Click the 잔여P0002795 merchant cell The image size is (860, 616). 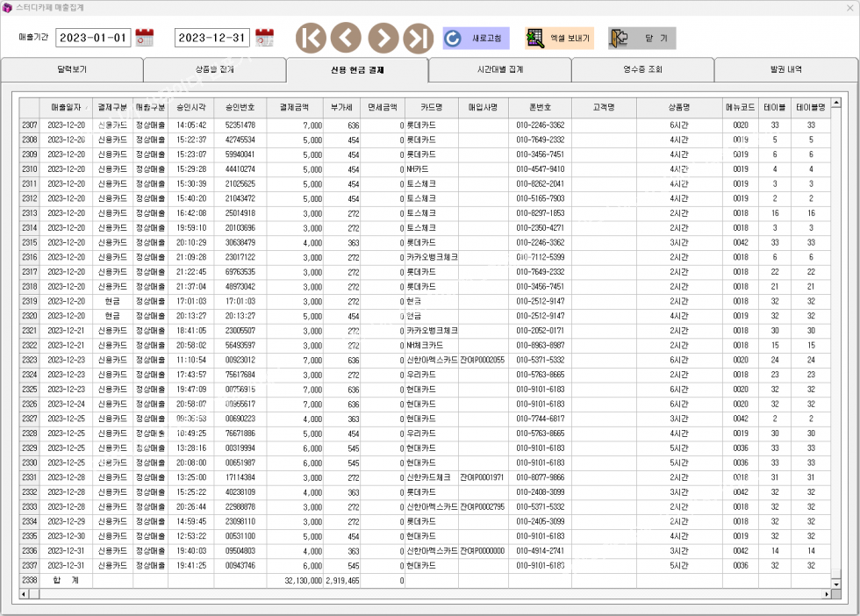(483, 507)
